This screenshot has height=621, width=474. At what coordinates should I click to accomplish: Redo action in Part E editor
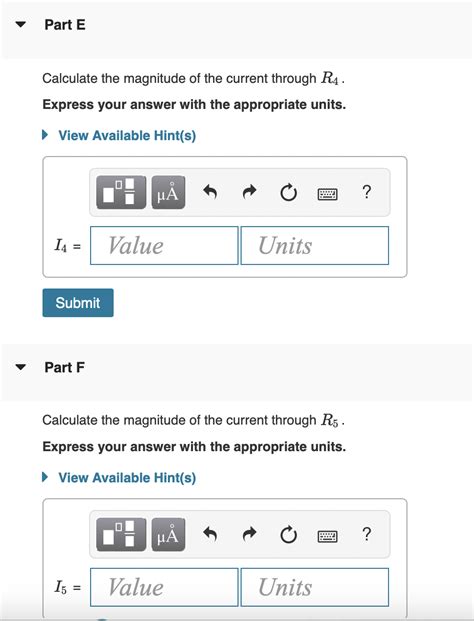pyautogui.click(x=249, y=192)
